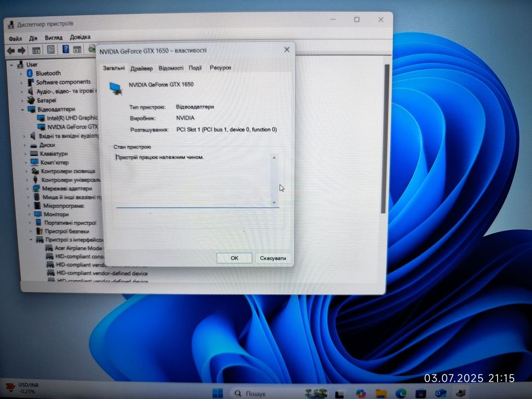Click the Пристрої безпеки security icon
This screenshot has height=399, width=532.
pyautogui.click(x=40, y=231)
